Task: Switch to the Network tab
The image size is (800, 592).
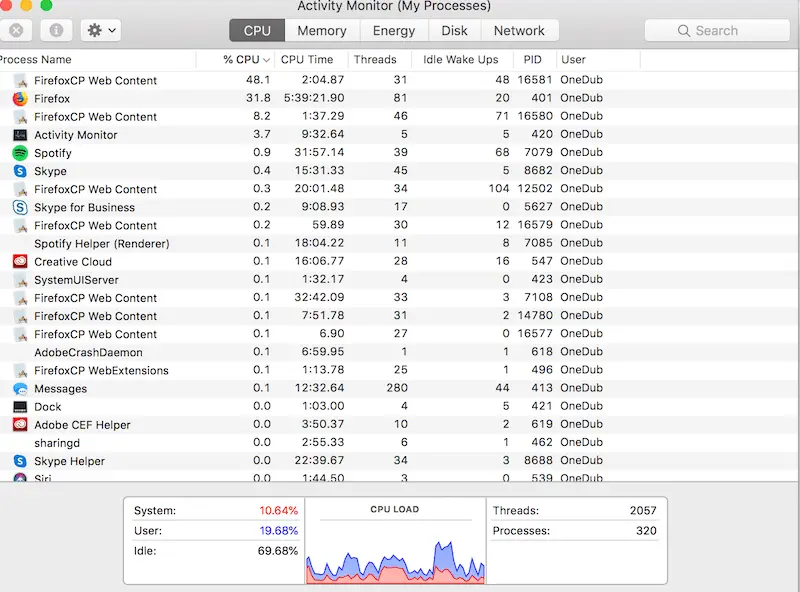Action: [x=519, y=31]
